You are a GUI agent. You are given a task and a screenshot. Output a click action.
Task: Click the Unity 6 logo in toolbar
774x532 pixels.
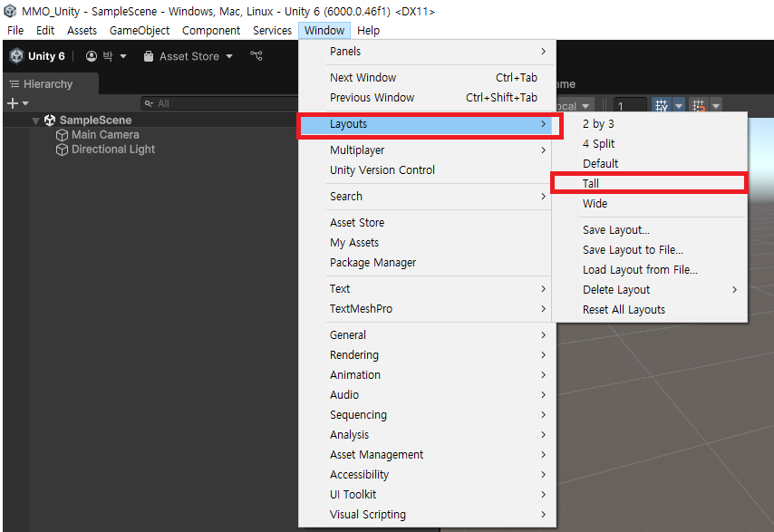coord(17,56)
